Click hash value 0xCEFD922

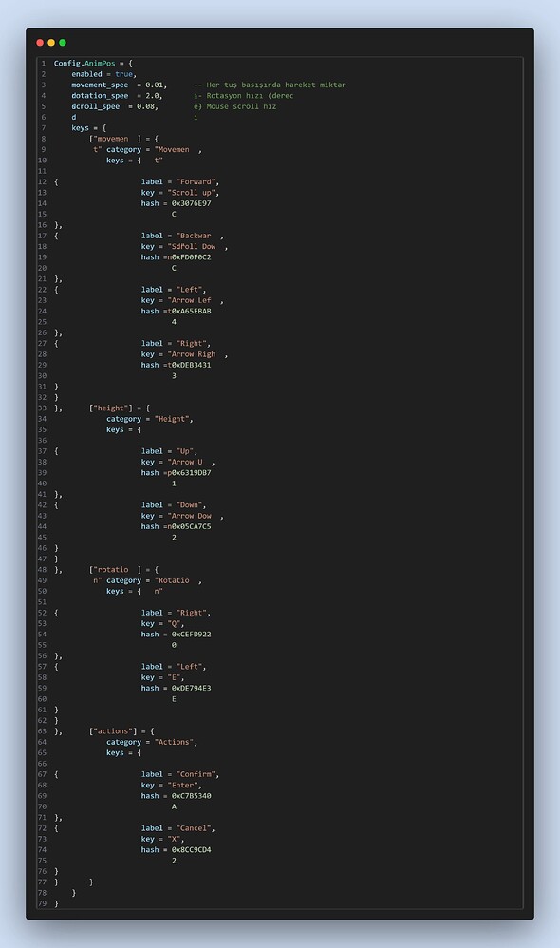click(192, 635)
